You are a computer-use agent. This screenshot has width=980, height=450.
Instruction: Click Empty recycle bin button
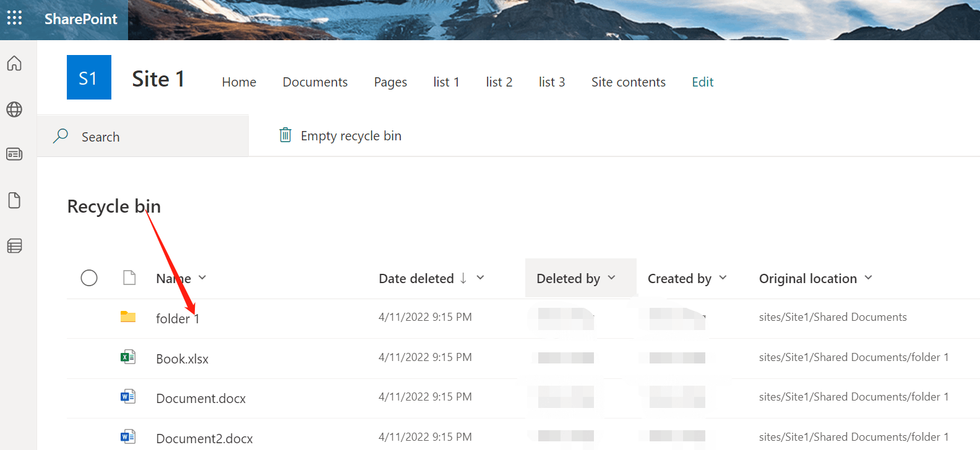(340, 135)
